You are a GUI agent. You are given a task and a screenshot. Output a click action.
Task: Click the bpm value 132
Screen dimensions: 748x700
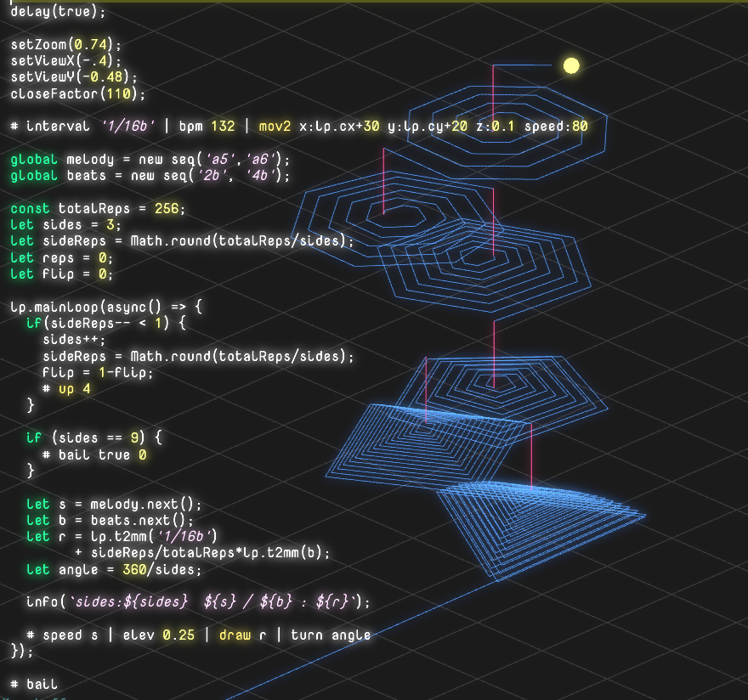point(223,127)
